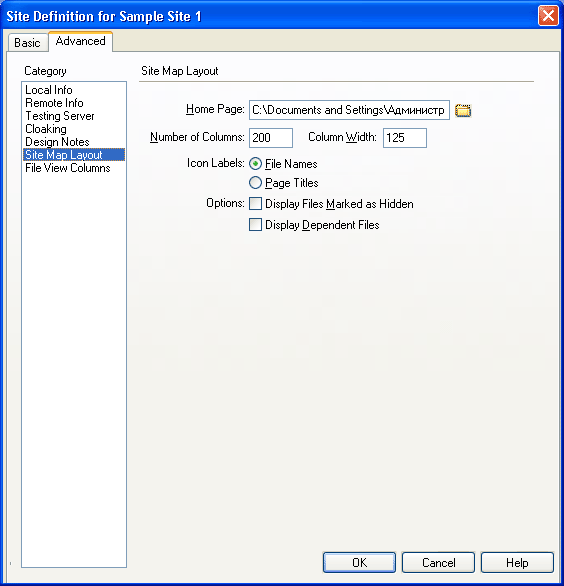Check the Display Dependent Files option
The height and width of the screenshot is (586, 564).
click(255, 225)
